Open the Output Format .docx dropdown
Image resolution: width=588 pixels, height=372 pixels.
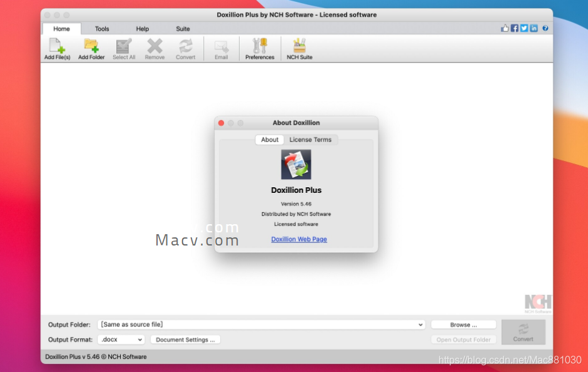[121, 339]
